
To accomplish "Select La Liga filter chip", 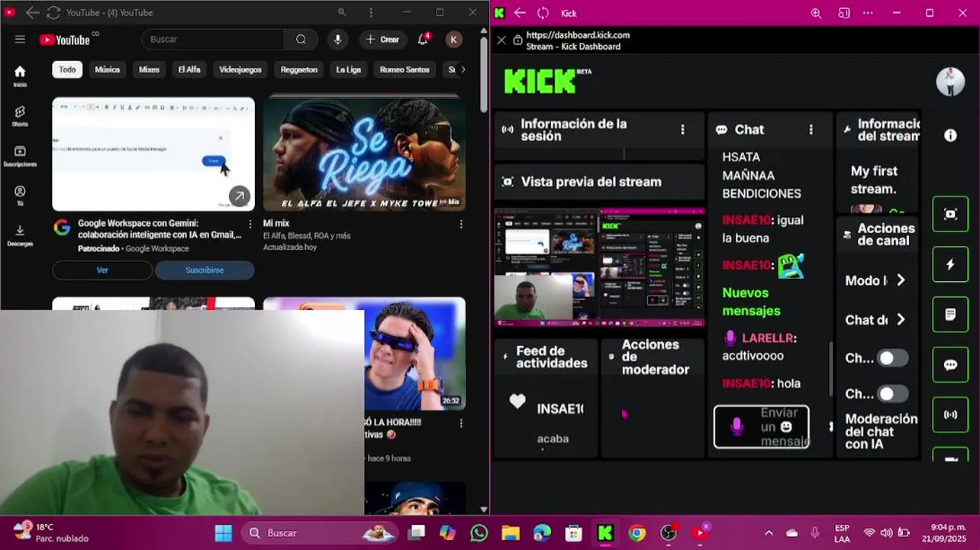I will pos(349,70).
